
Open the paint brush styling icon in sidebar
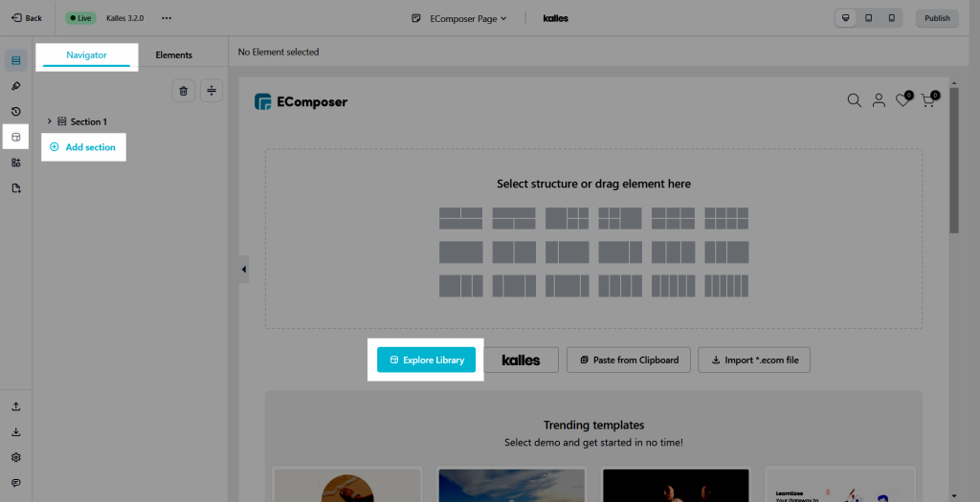point(16,86)
